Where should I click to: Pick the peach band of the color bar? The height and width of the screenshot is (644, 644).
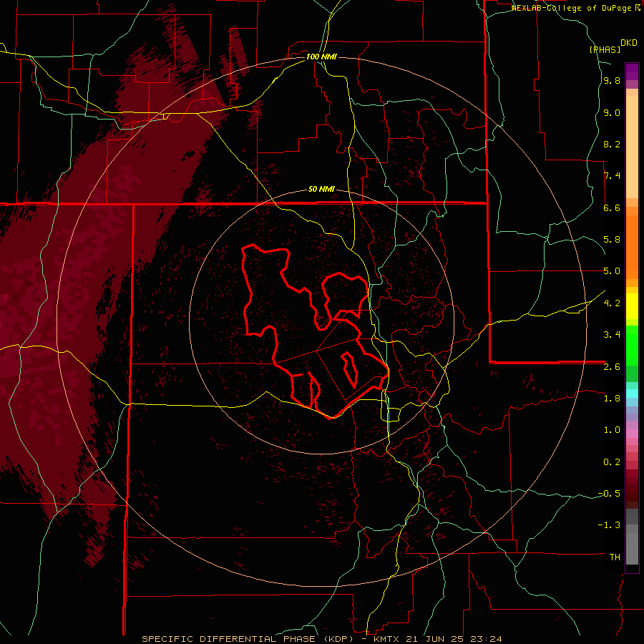[x=632, y=147]
